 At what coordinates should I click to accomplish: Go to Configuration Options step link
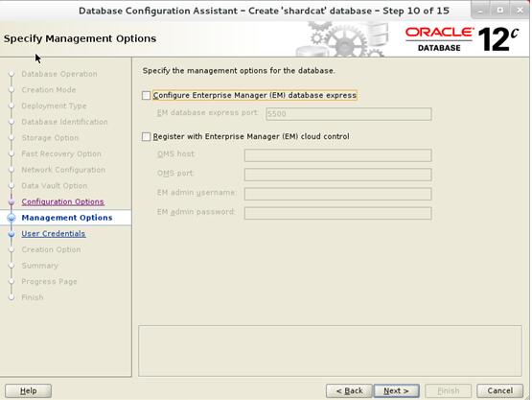pos(62,201)
